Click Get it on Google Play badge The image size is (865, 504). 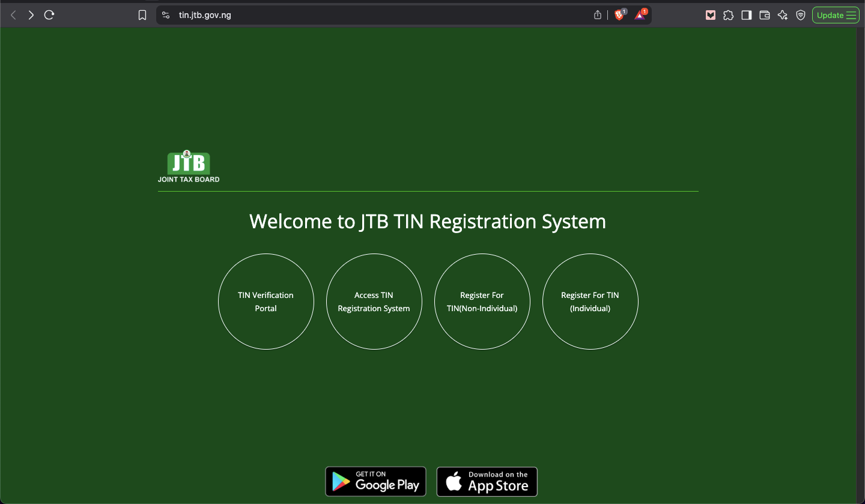[375, 482]
